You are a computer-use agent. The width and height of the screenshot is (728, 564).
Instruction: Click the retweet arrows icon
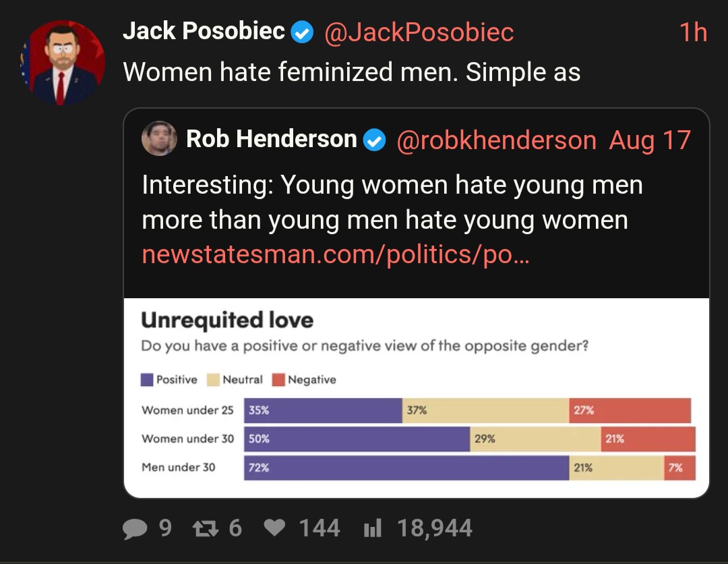205,529
